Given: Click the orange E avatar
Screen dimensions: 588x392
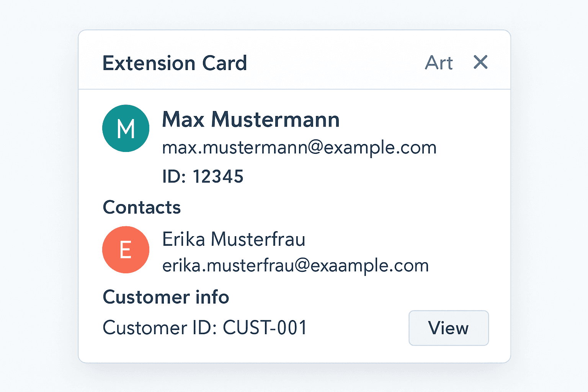Looking at the screenshot, I should click(126, 250).
